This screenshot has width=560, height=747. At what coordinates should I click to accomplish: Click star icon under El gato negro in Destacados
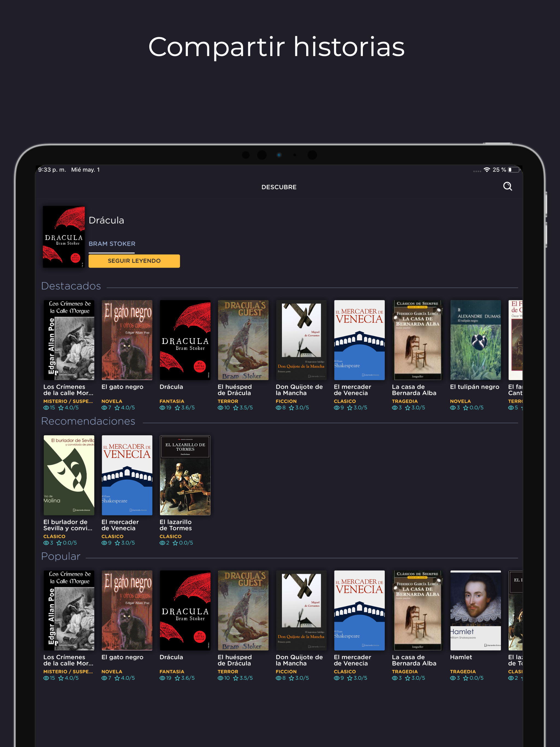point(117,408)
